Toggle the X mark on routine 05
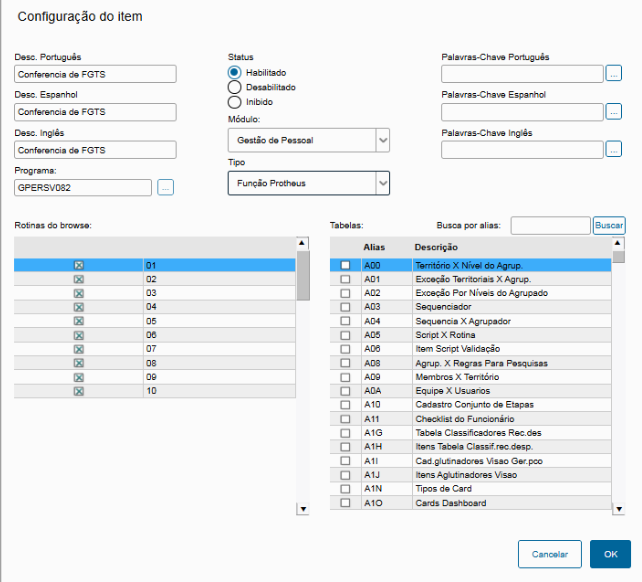The image size is (642, 582). pos(78,321)
